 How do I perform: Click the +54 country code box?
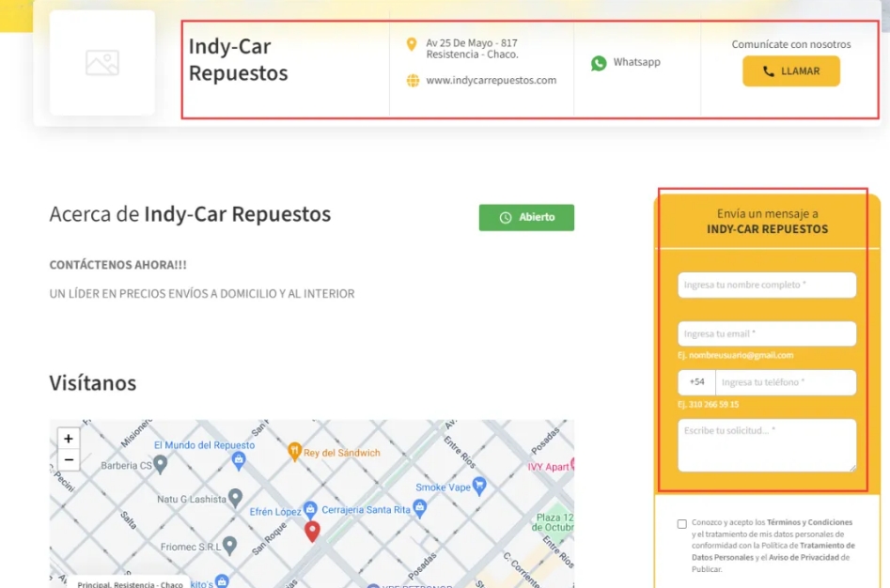pos(696,382)
